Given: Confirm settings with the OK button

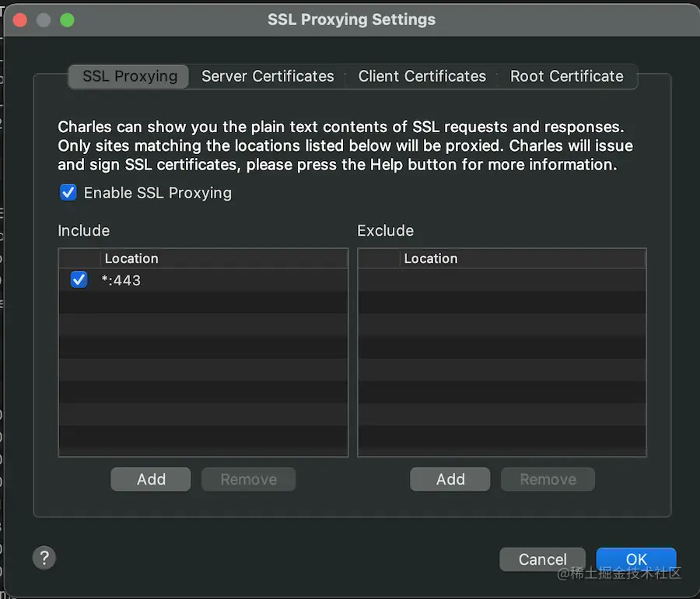Looking at the screenshot, I should tap(636, 559).
